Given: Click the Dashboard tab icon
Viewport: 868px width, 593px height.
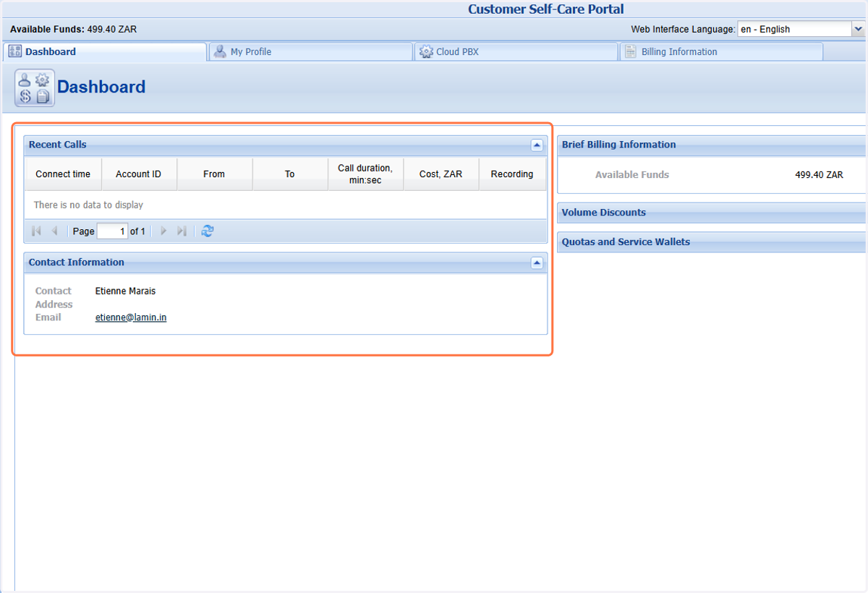Looking at the screenshot, I should click(x=14, y=51).
